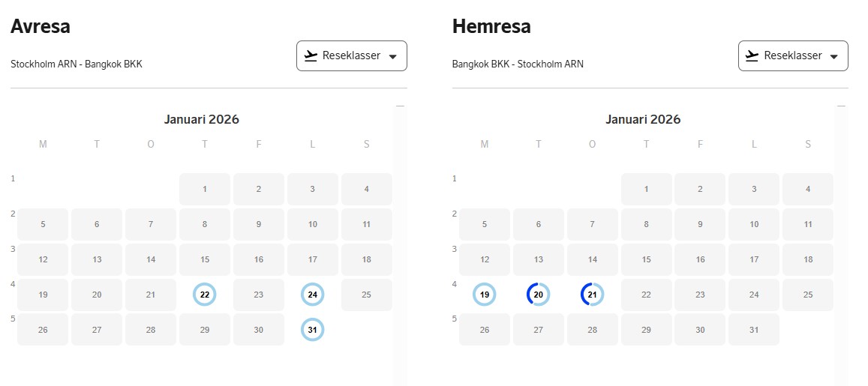Open the Avresa Reseklasser dropdown arrow
This screenshot has width=868, height=386.
[392, 57]
